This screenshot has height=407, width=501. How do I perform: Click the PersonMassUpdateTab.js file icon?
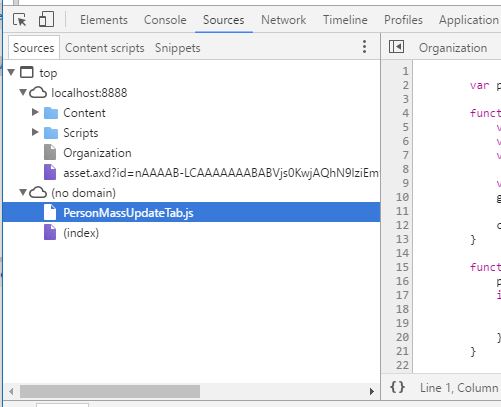coord(50,212)
